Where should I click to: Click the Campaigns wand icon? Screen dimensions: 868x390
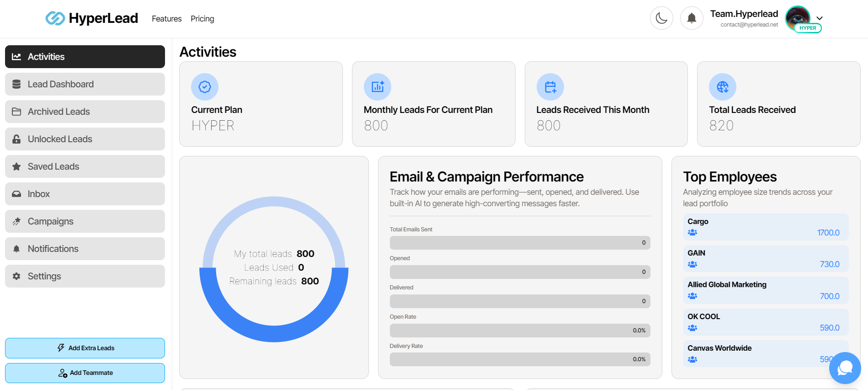16,221
